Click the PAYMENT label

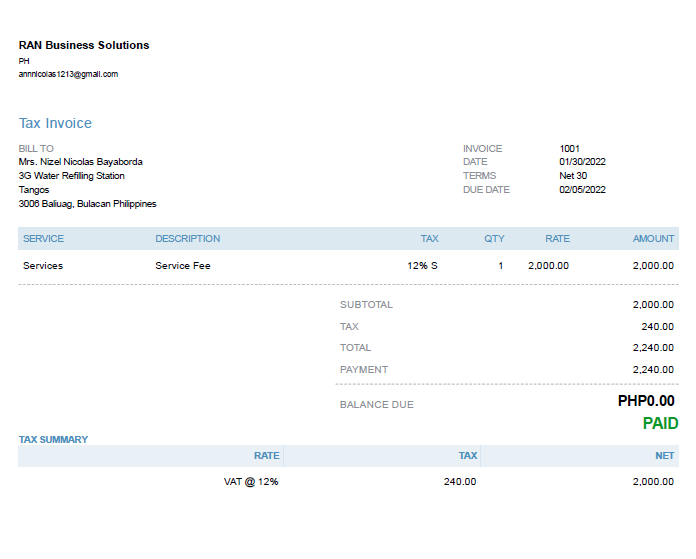364,369
